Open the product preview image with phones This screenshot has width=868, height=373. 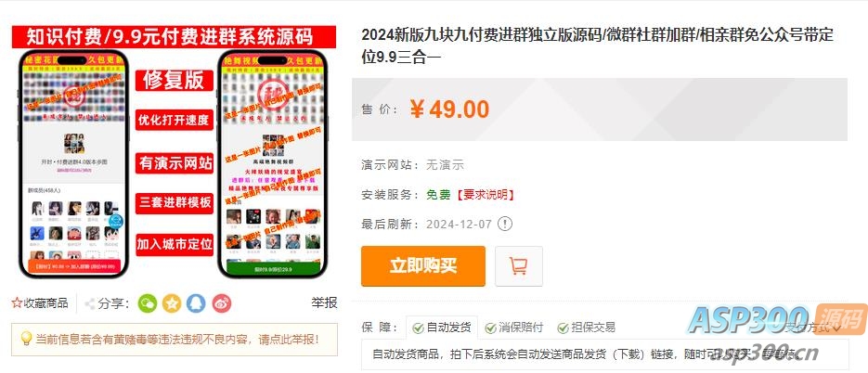(174, 151)
